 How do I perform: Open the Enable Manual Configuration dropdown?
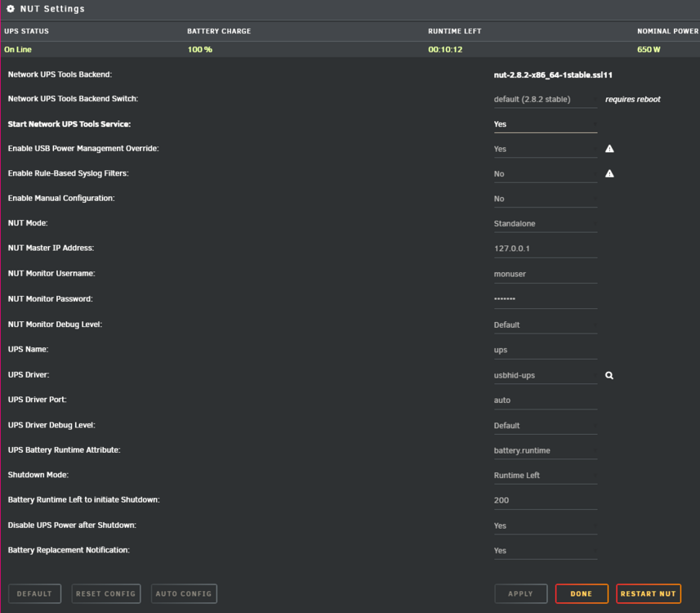545,199
